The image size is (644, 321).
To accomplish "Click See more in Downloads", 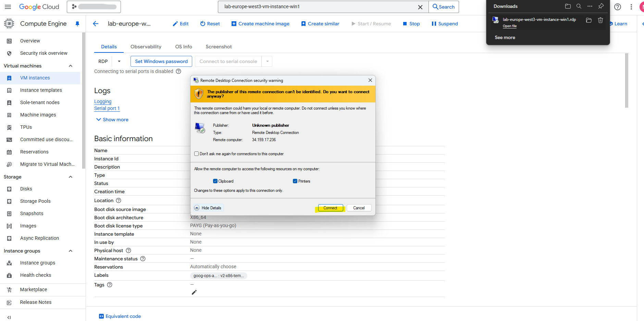I will (505, 37).
